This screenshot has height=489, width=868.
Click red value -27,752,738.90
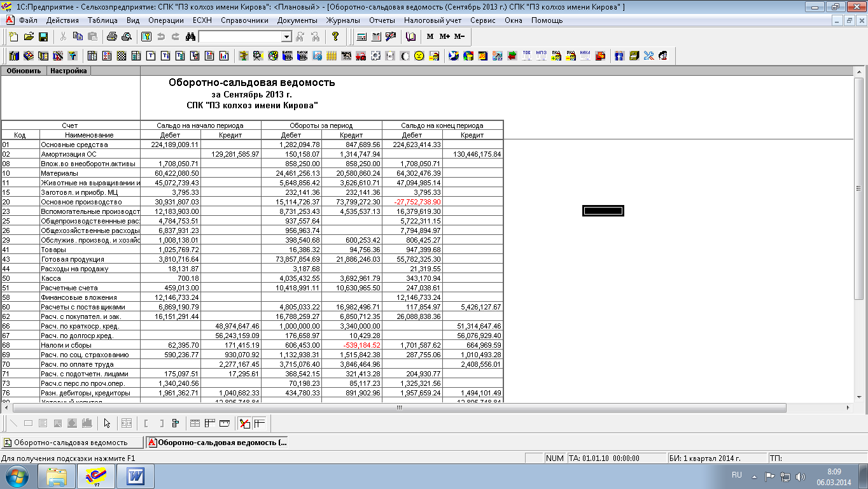click(417, 202)
